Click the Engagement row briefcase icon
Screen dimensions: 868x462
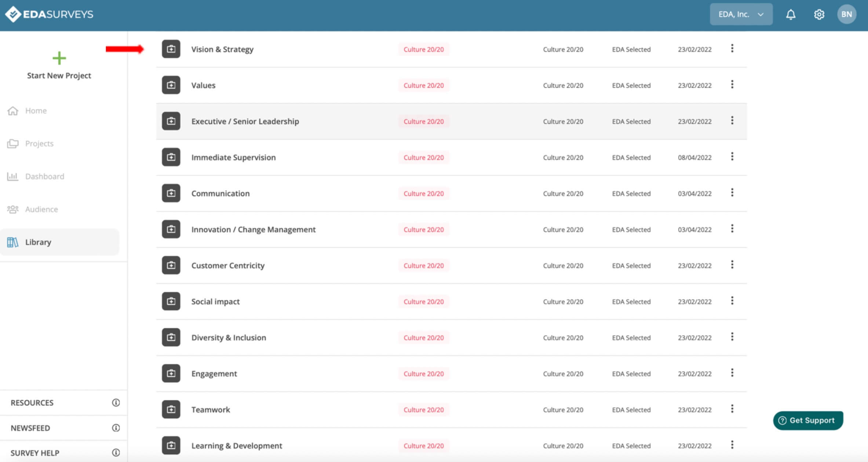[171, 373]
